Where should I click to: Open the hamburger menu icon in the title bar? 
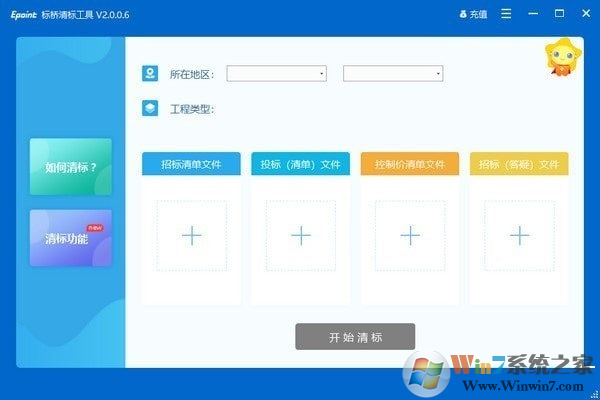(x=506, y=14)
